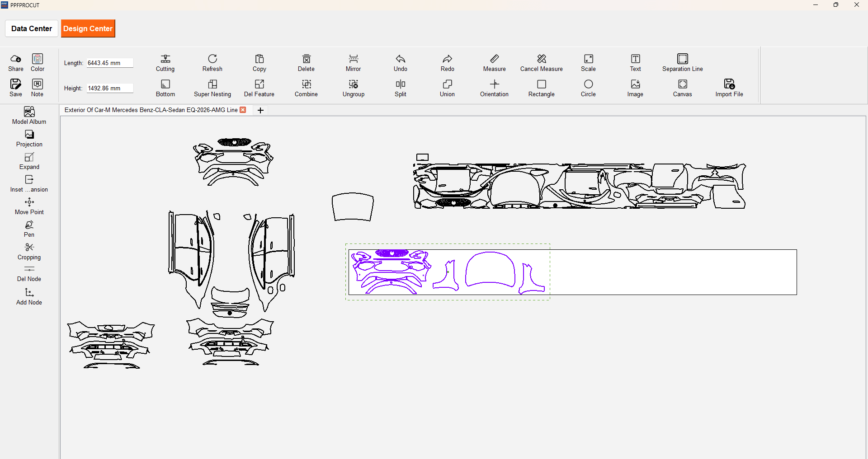Click the Import File icon

click(729, 84)
